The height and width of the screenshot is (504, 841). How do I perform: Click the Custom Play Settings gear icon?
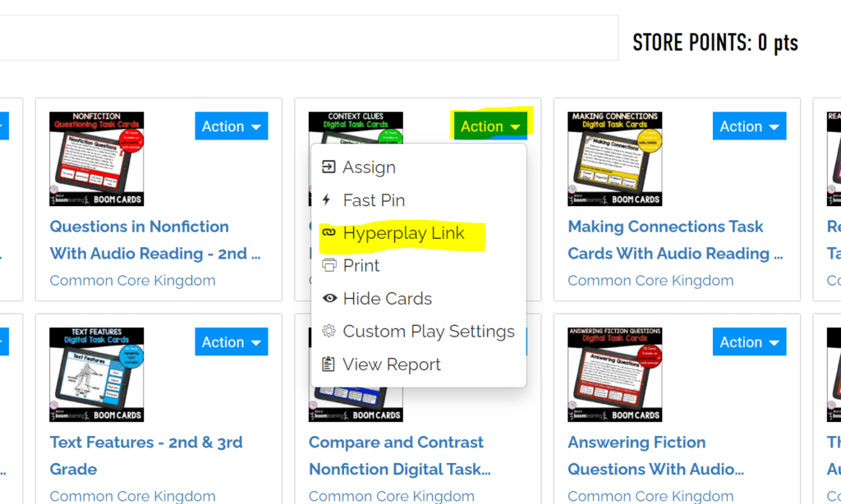click(x=329, y=331)
